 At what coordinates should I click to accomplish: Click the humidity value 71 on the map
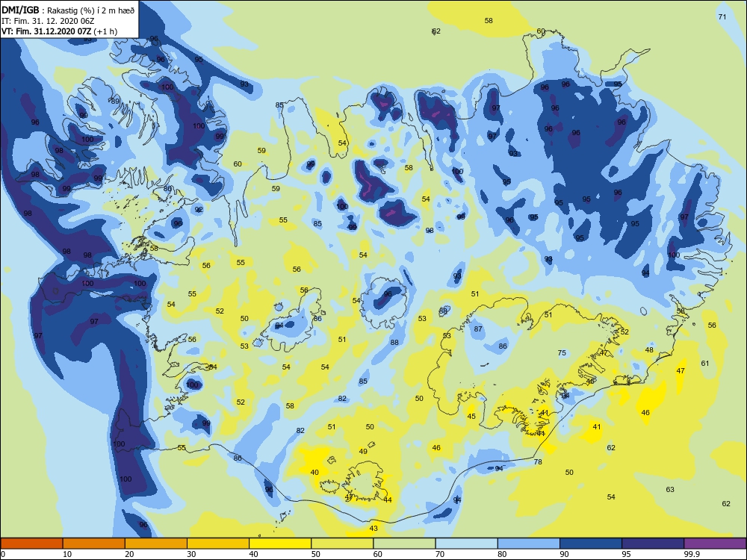[x=722, y=16]
